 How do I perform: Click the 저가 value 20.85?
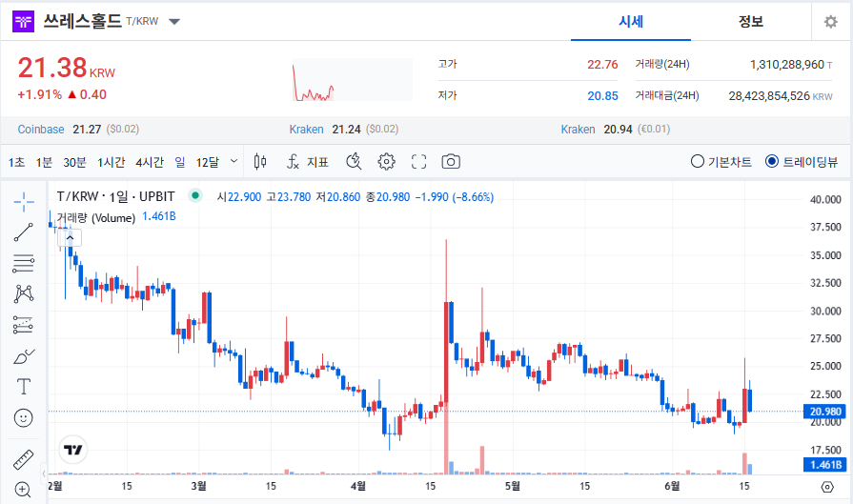coord(602,96)
